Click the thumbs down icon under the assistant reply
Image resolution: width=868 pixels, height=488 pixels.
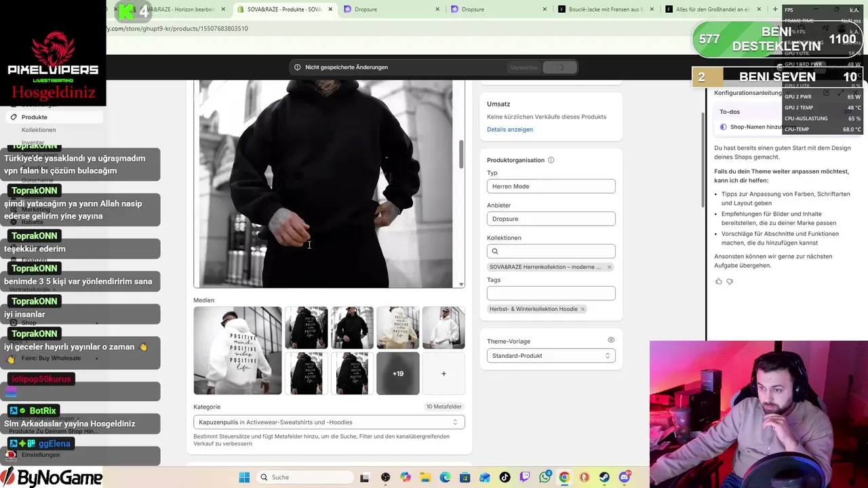tap(730, 281)
